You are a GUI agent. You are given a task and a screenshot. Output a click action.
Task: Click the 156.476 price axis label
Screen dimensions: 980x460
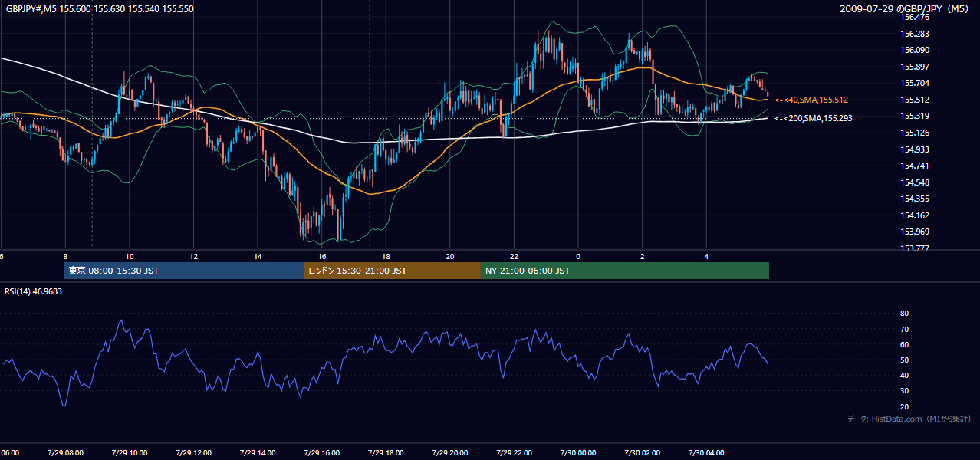click(x=916, y=17)
